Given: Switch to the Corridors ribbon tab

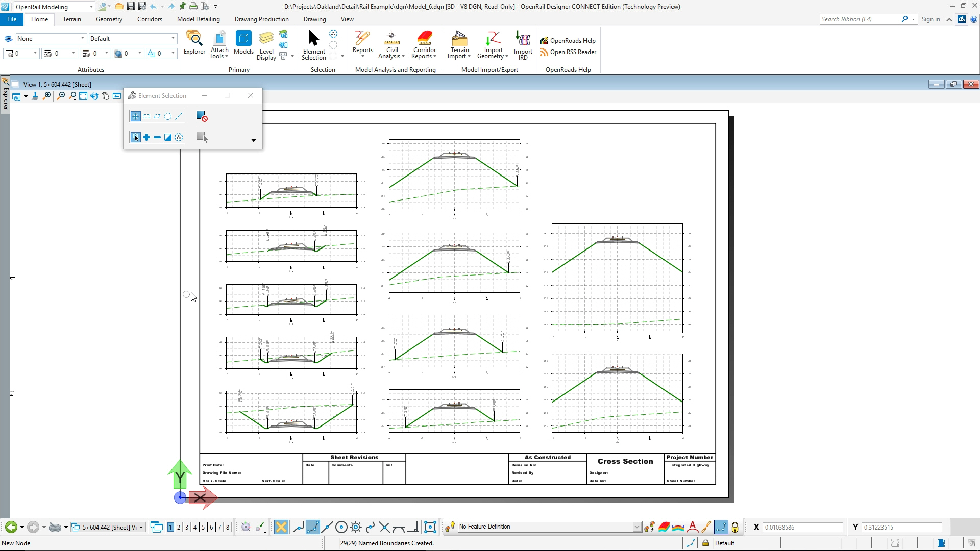Looking at the screenshot, I should tap(150, 19).
